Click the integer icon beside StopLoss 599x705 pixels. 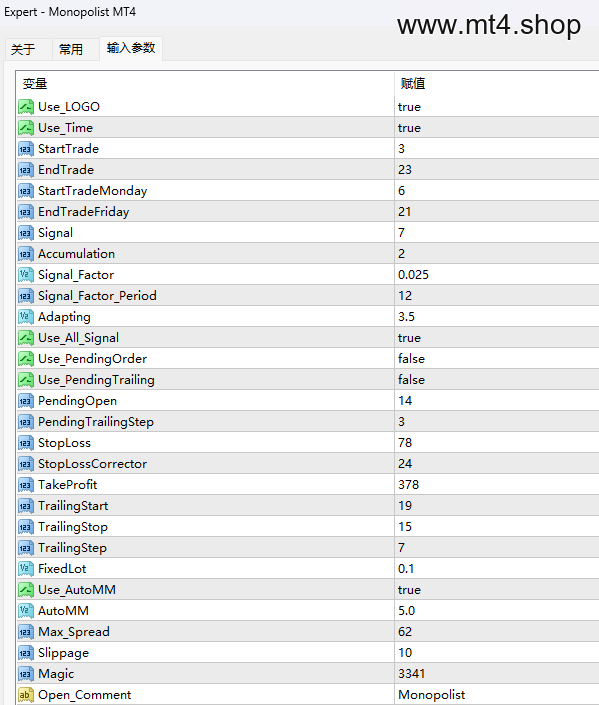pyautogui.click(x=26, y=442)
